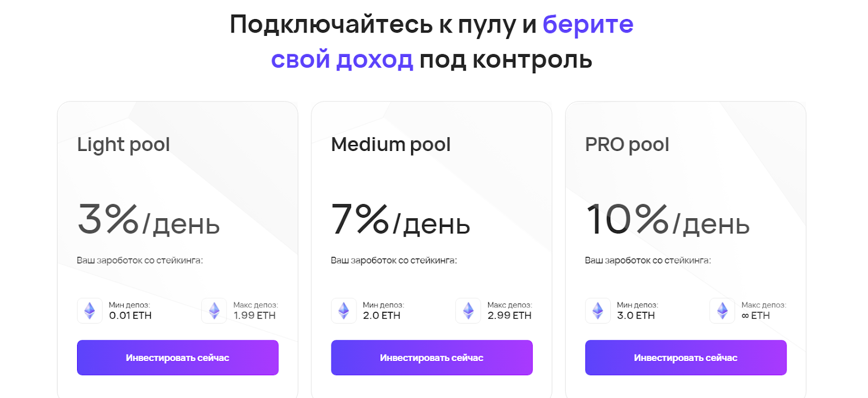Click the Medium pool min deposit Ethereum icon
868x398 pixels.
(343, 311)
